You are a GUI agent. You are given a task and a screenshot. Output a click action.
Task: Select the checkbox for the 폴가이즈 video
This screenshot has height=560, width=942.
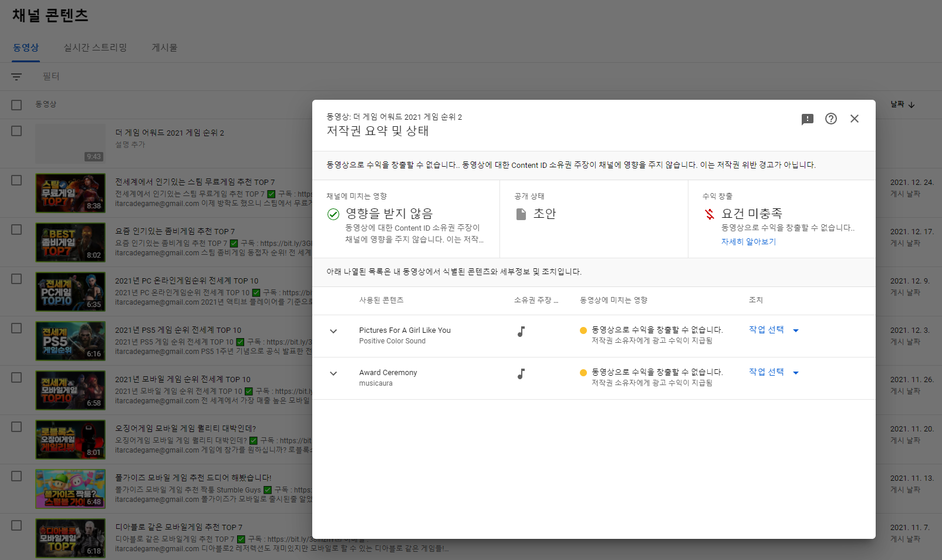coord(15,477)
